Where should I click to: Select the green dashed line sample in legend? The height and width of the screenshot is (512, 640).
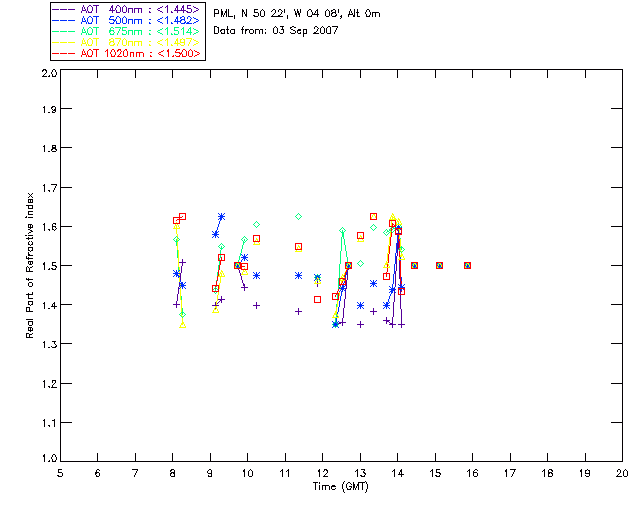point(64,31)
